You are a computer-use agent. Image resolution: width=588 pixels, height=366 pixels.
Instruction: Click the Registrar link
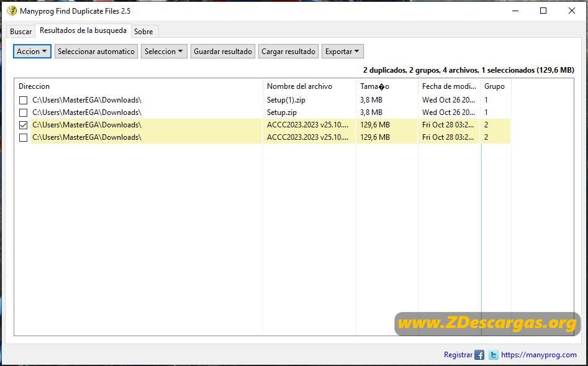(458, 355)
